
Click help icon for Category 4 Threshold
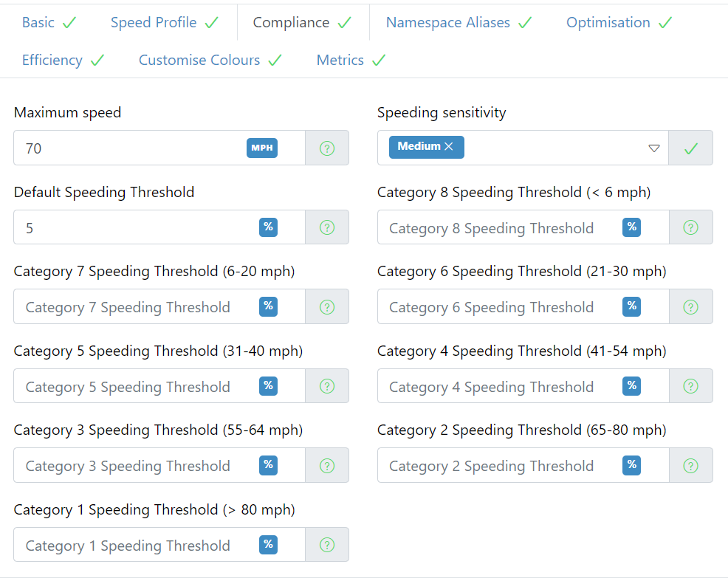click(x=690, y=386)
